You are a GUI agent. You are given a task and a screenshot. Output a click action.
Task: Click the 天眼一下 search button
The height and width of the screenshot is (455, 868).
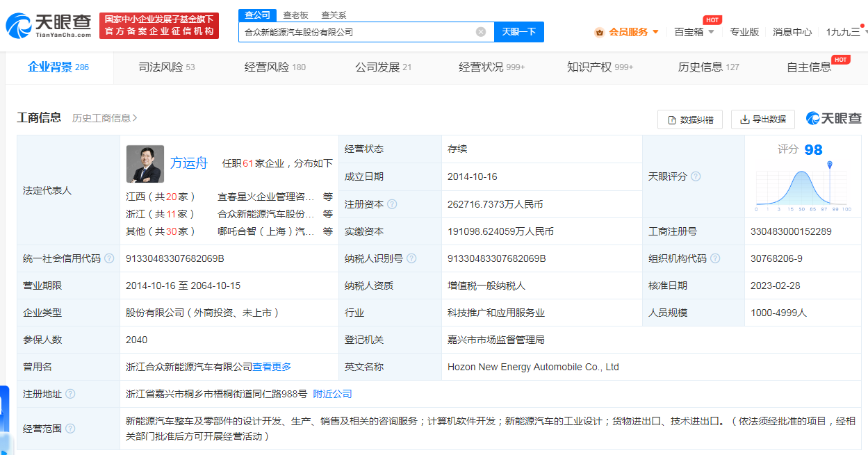coord(518,32)
